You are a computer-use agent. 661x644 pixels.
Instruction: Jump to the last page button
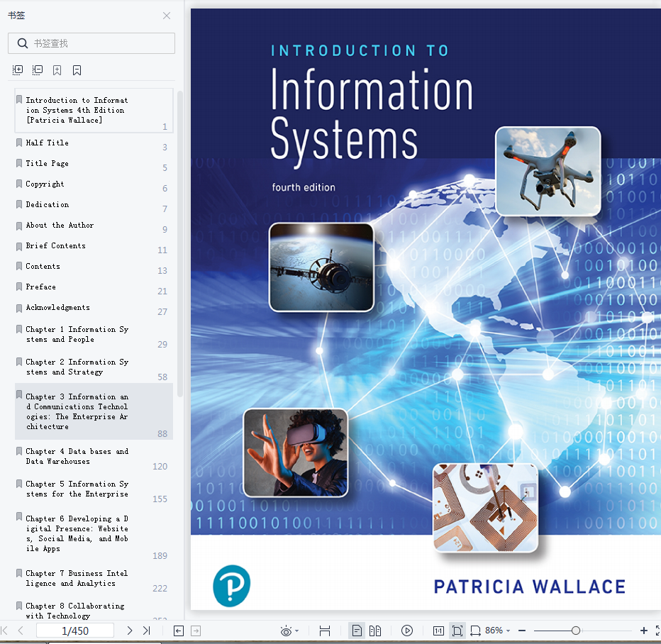[146, 631]
